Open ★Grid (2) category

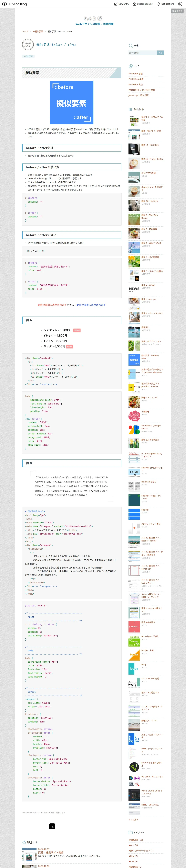pyautogui.click(x=133, y=845)
